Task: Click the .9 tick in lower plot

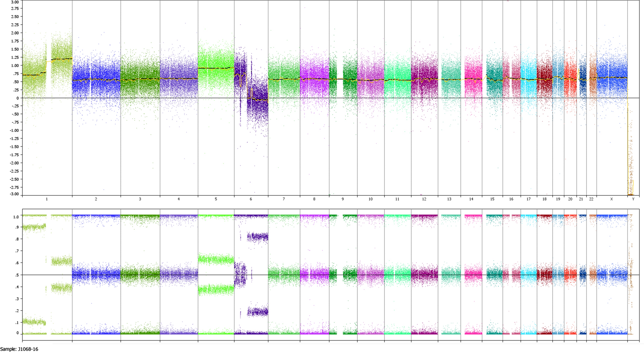Action: click(x=17, y=227)
